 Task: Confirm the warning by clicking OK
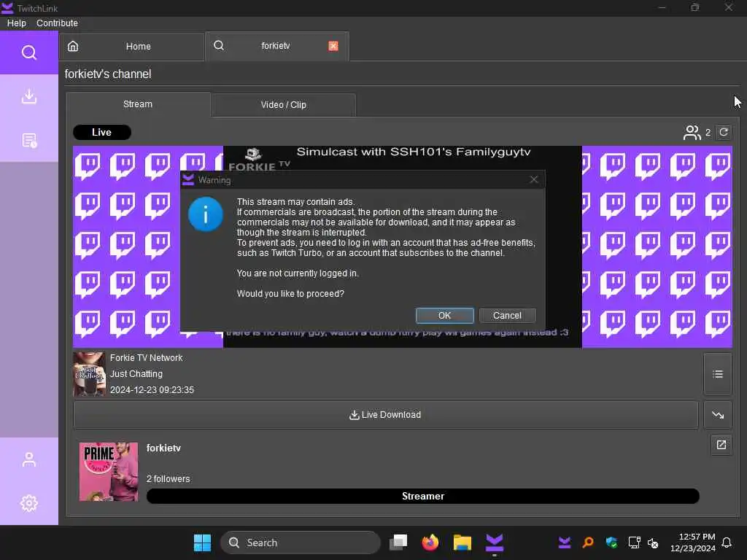tap(444, 315)
